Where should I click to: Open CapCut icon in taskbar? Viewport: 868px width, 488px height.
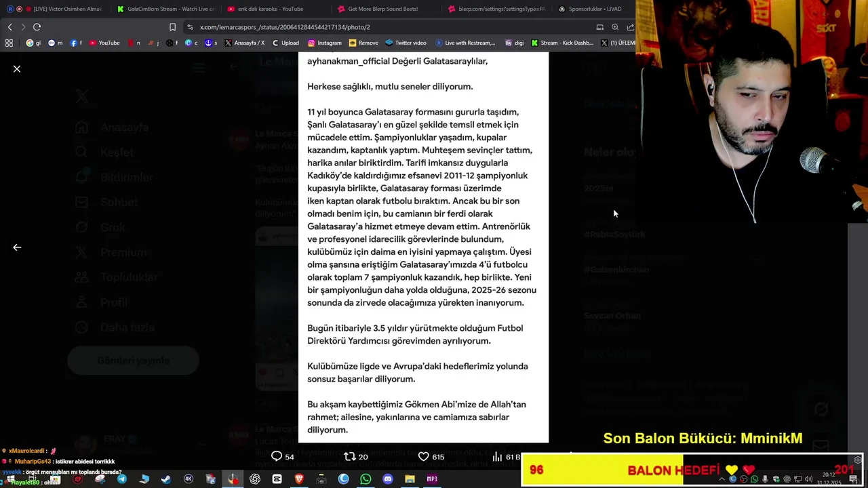coord(277,479)
